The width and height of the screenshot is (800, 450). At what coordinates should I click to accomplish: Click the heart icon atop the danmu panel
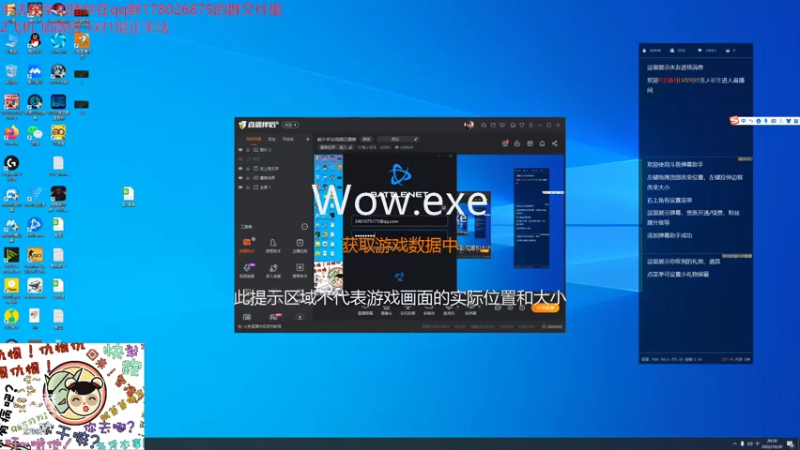699,51
